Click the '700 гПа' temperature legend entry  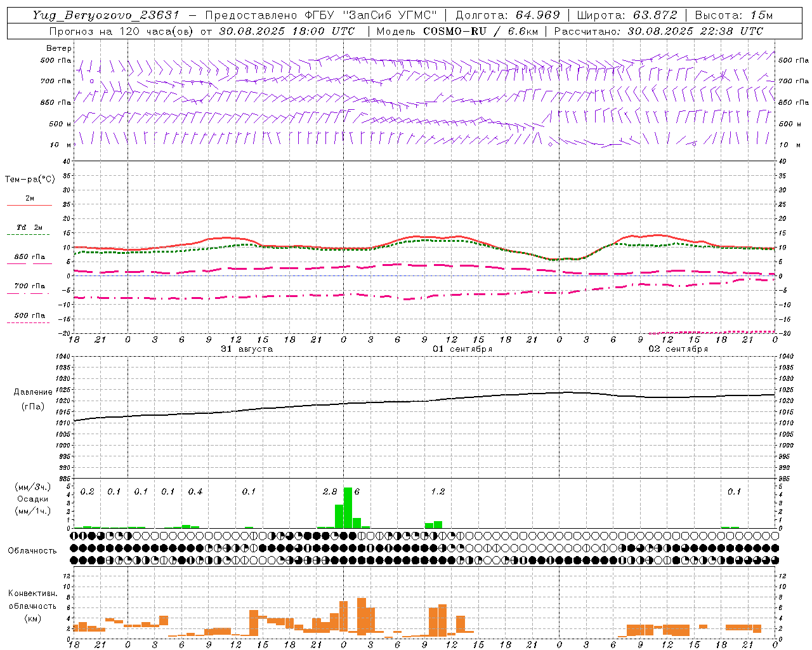click(x=29, y=286)
